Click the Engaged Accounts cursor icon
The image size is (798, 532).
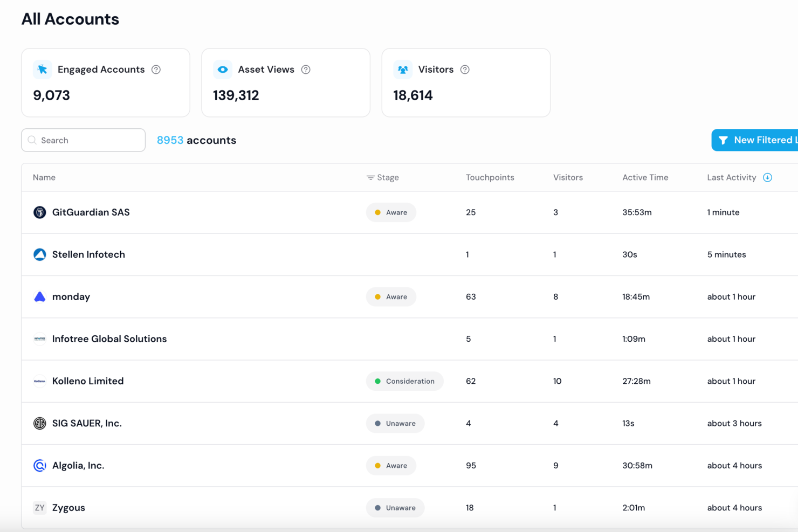click(x=42, y=70)
